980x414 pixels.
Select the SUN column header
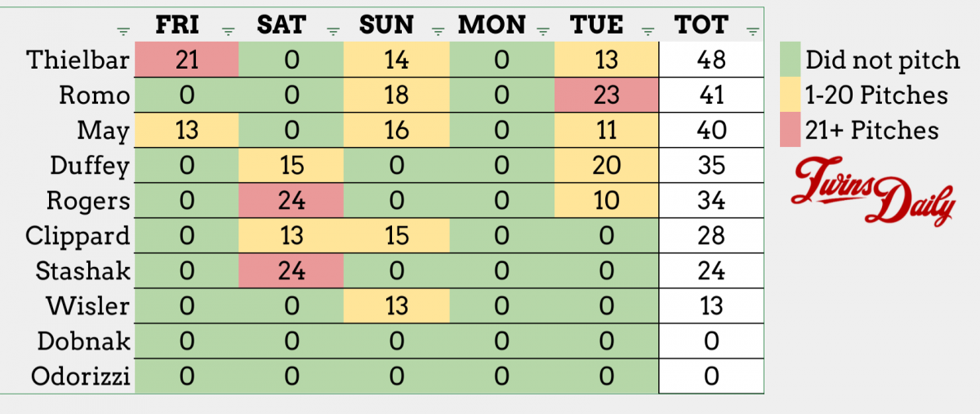tap(386, 24)
